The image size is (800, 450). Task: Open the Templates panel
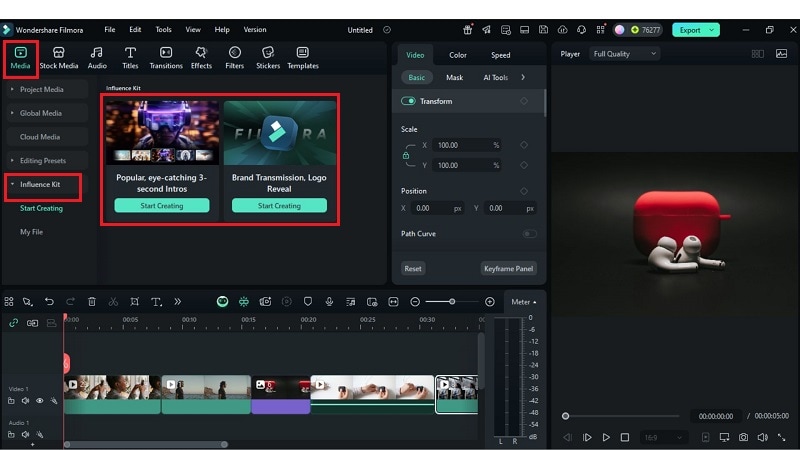[303, 58]
